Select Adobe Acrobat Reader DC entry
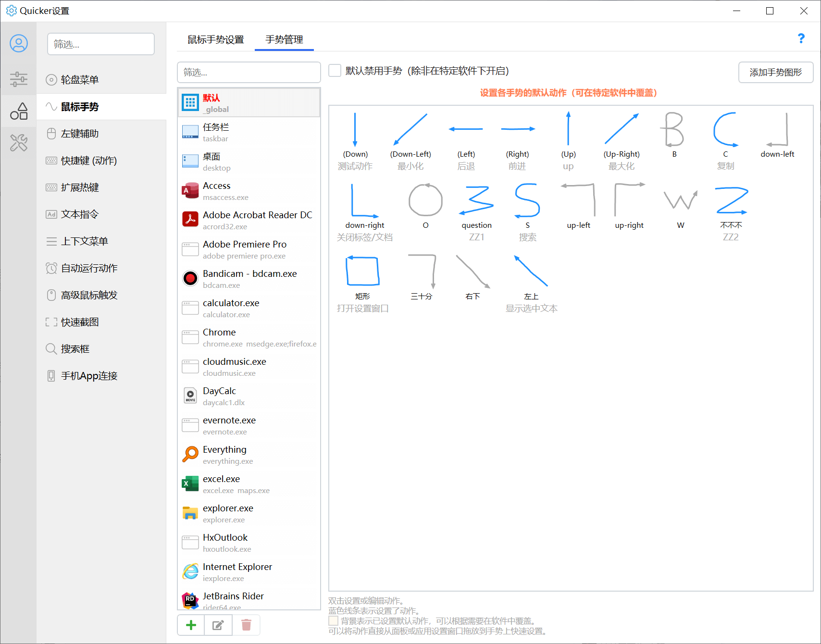This screenshot has height=644, width=821. 249,220
